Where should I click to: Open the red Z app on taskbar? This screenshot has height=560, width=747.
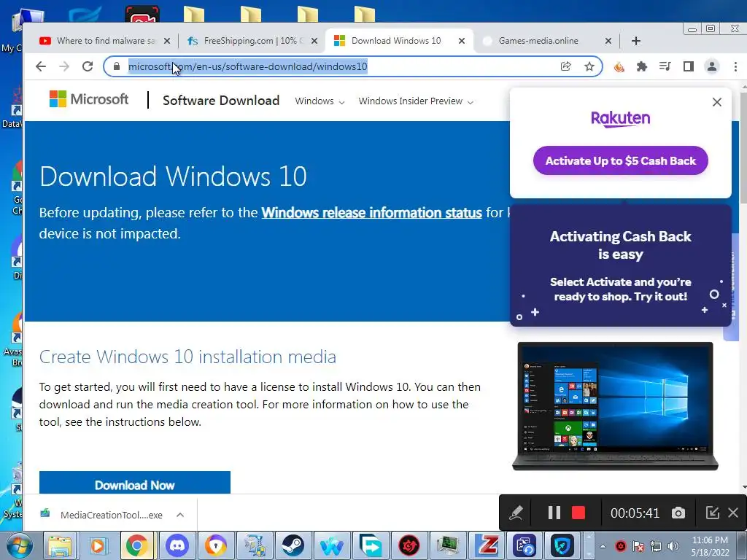tap(486, 545)
